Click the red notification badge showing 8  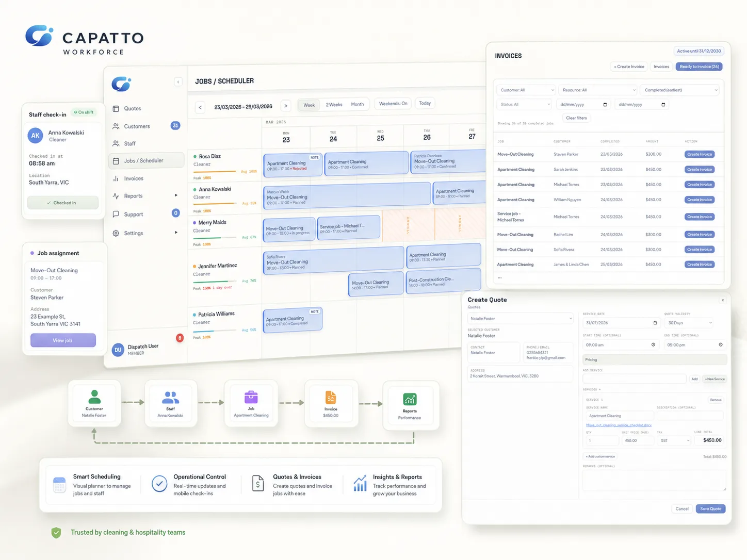point(180,338)
